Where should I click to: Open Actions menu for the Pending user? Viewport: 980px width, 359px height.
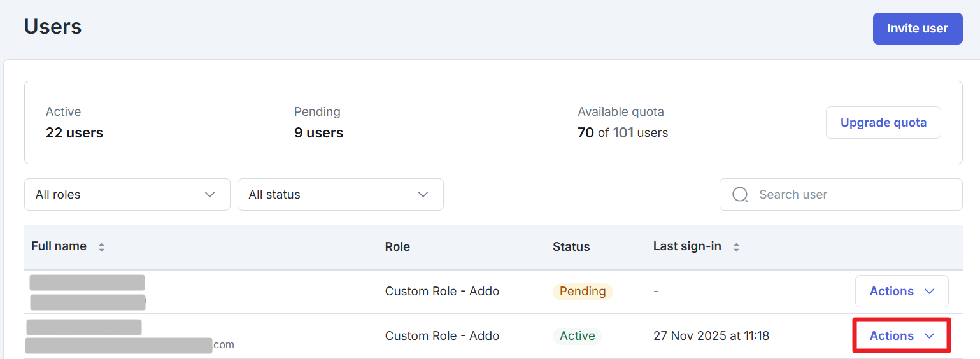coord(901,292)
